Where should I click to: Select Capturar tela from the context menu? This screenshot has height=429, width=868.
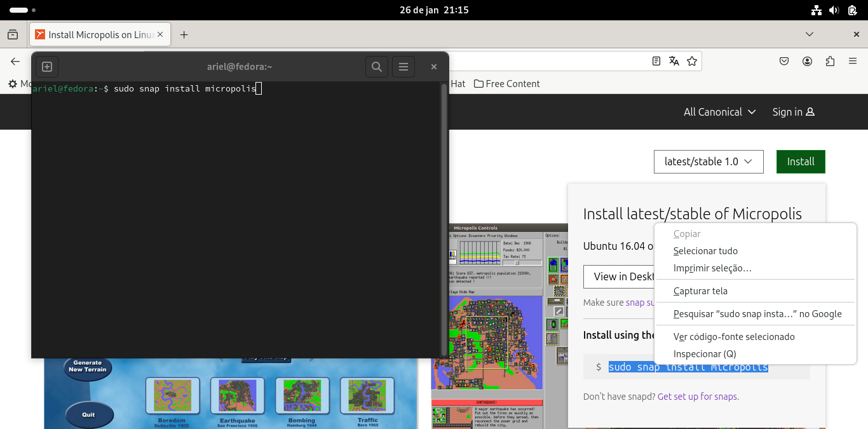(x=700, y=290)
